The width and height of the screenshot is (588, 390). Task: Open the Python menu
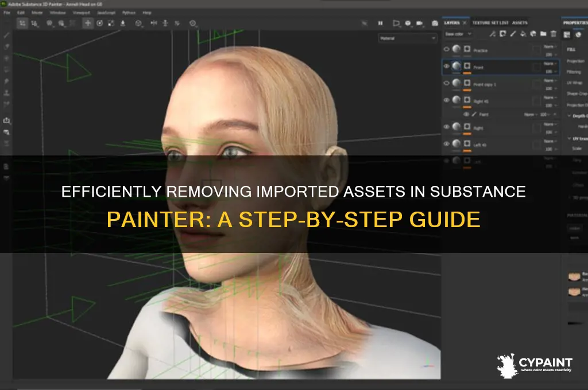129,13
